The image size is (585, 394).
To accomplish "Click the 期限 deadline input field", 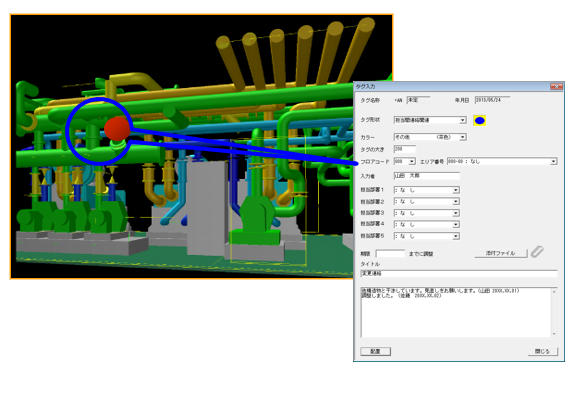I will point(390,254).
